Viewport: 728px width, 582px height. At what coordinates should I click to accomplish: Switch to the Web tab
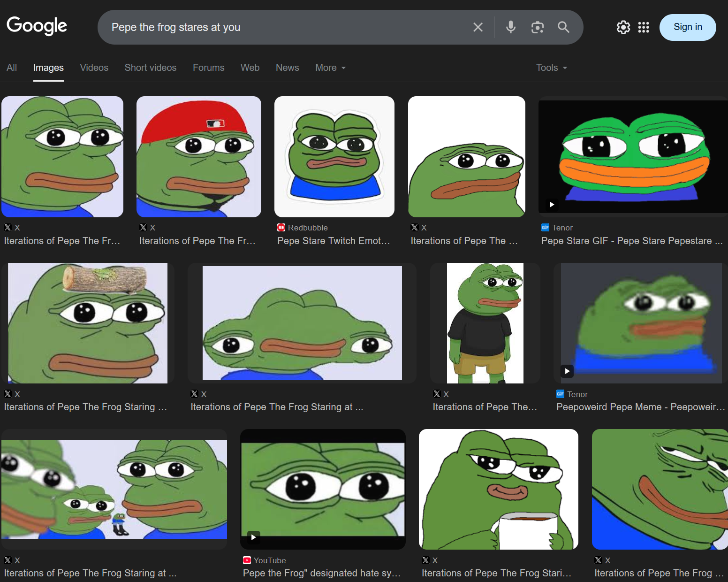click(250, 68)
